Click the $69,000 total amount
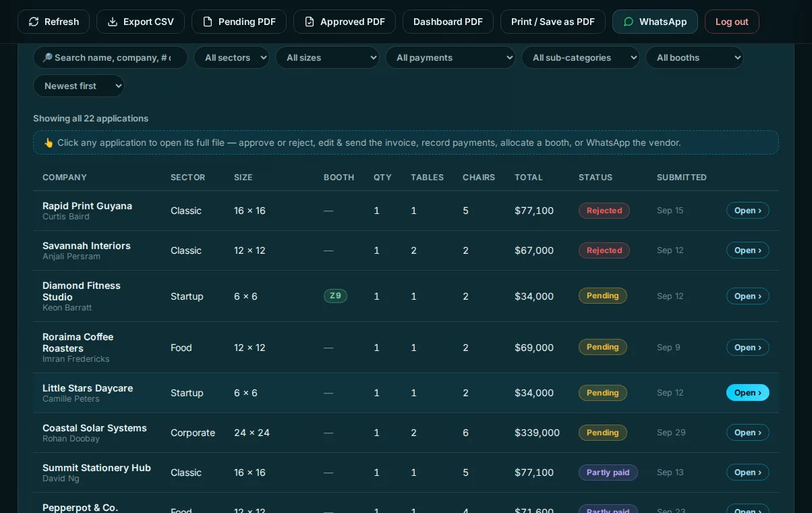The width and height of the screenshot is (812, 513). pyautogui.click(x=534, y=348)
